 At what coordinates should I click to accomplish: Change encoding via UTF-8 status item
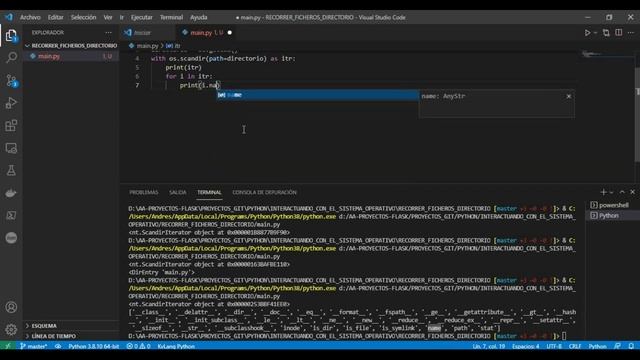tap(554, 346)
